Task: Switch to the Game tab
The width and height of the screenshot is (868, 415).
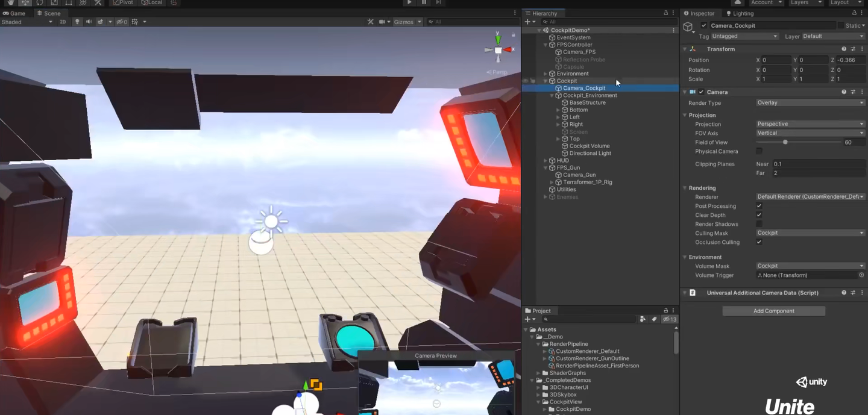Action: [x=14, y=13]
